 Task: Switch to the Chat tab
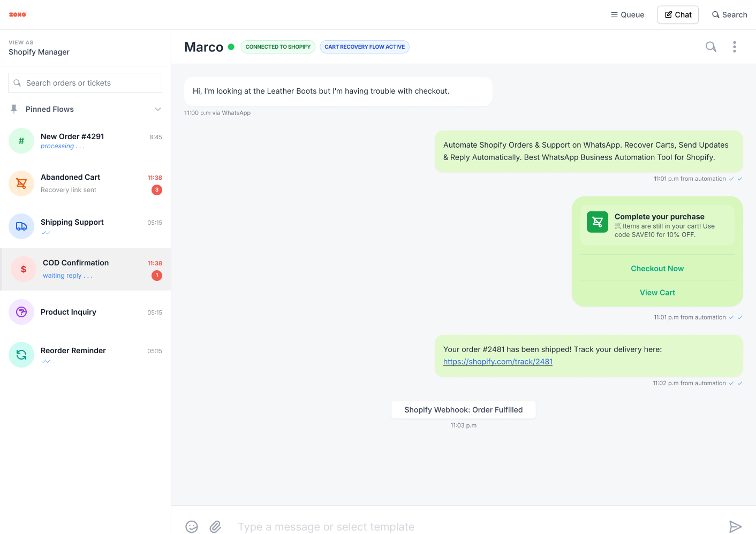[678, 15]
